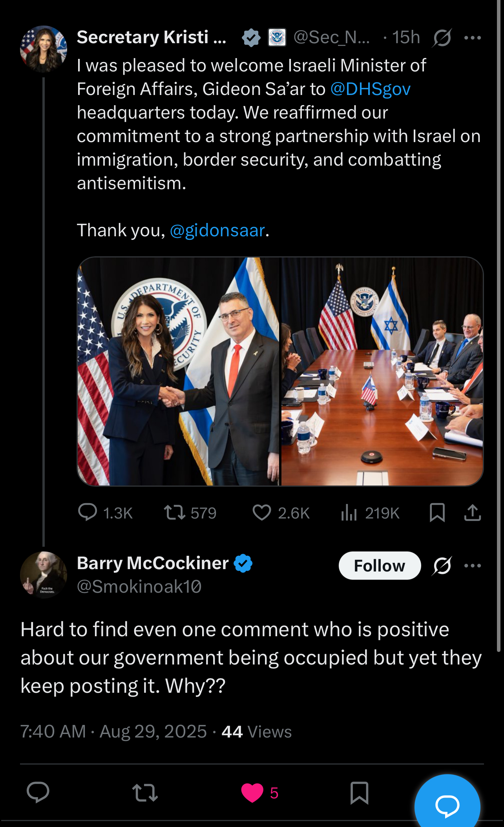Reply to Secretary Kristi's post

pos(88,512)
